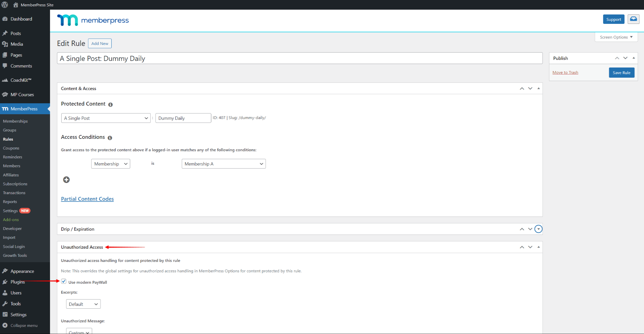This screenshot has width=644, height=334.
Task: Collapse the Content & Access panel
Action: (x=538, y=88)
